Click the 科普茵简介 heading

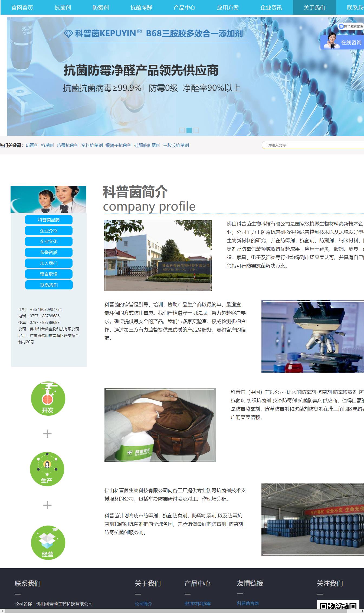click(135, 192)
